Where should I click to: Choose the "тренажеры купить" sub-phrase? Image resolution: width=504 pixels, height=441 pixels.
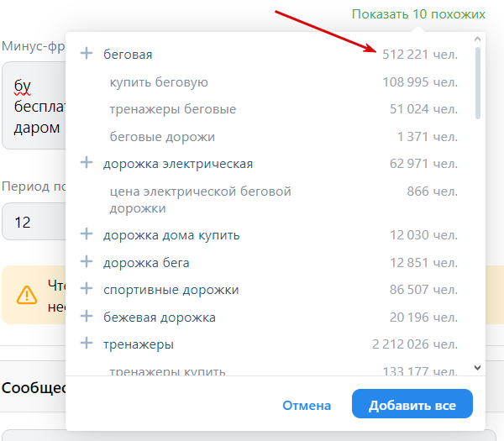pyautogui.click(x=166, y=371)
